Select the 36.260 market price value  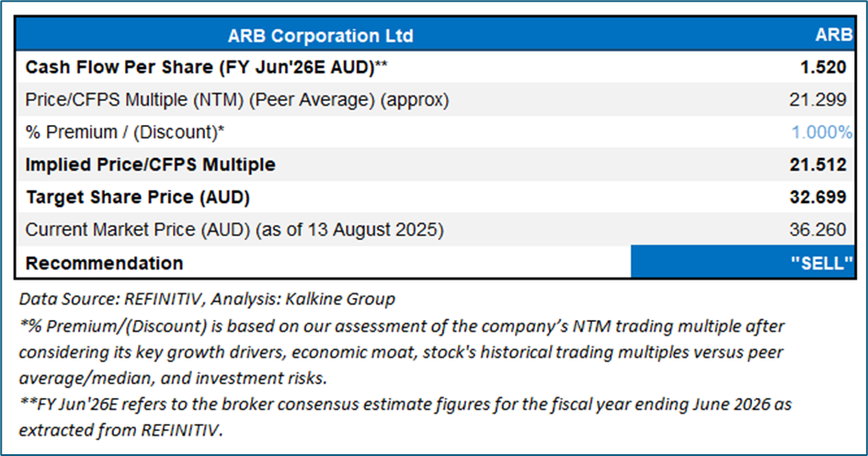coord(821,231)
